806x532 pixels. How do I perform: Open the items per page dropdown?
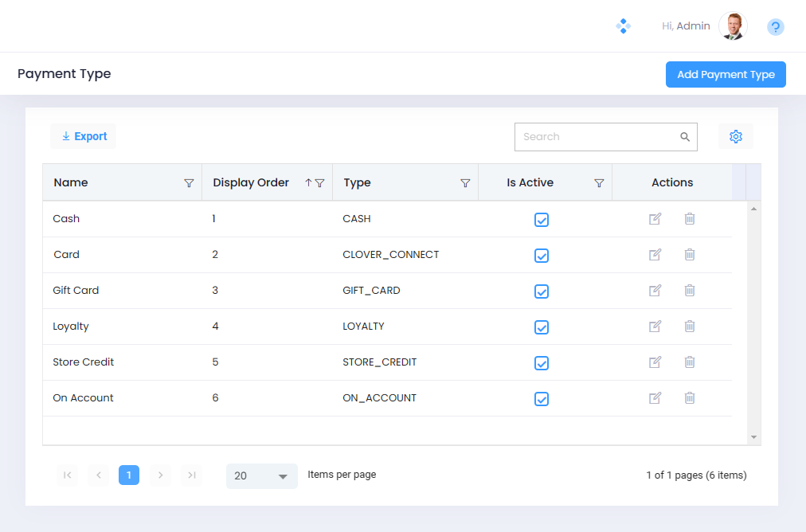pyautogui.click(x=261, y=476)
